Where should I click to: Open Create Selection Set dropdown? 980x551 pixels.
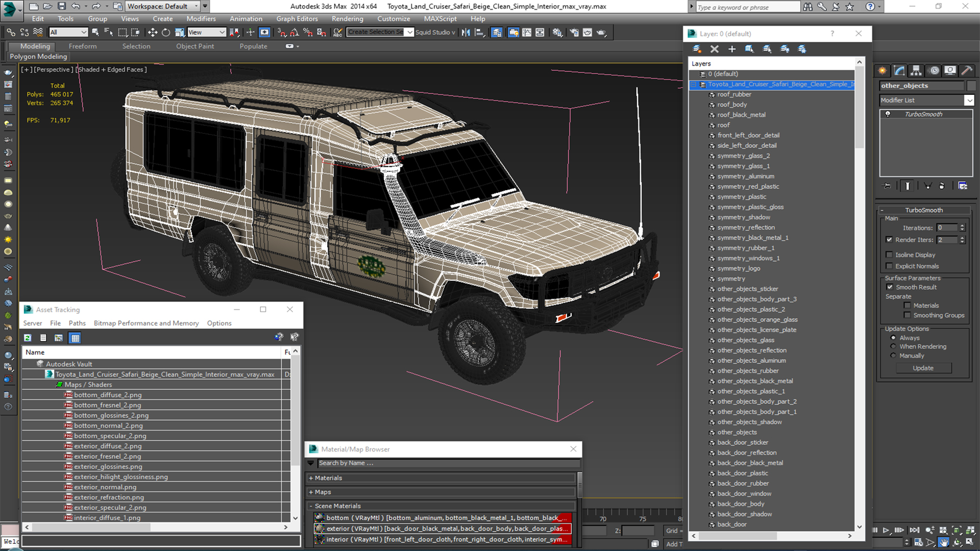(410, 32)
